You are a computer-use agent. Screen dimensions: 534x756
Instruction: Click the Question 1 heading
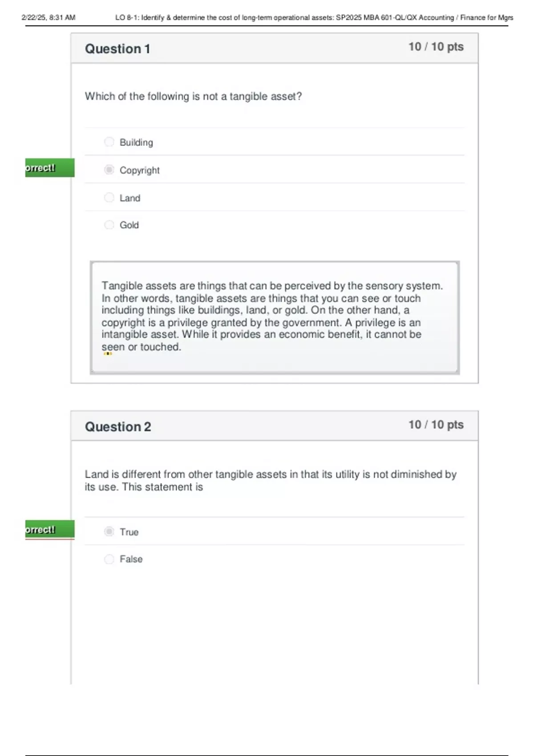tap(117, 48)
